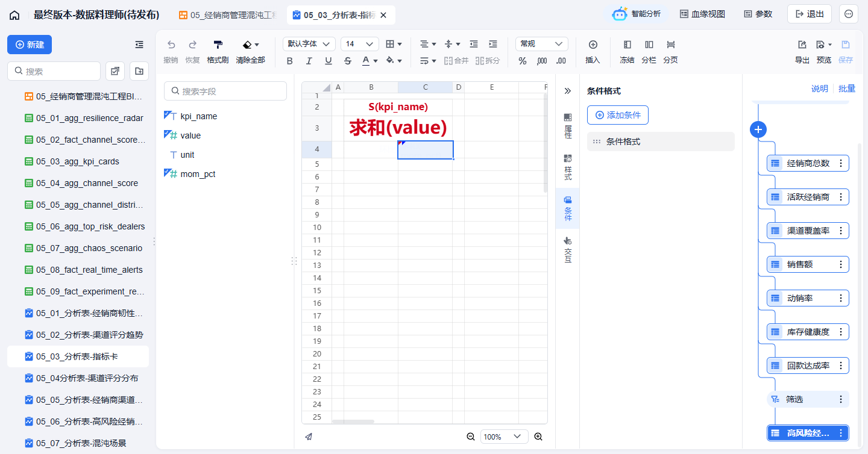
Task: Open the more options ellipsis menu
Action: 849,14
